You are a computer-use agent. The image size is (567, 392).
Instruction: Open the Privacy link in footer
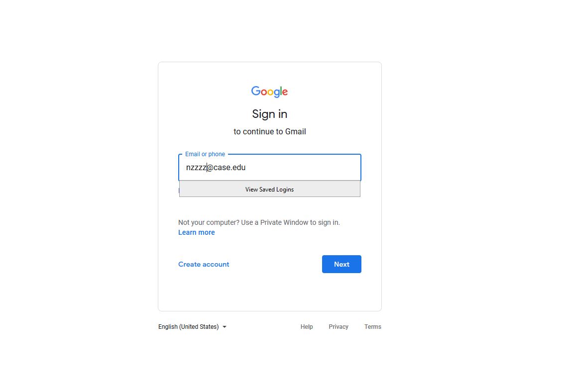coord(339,327)
